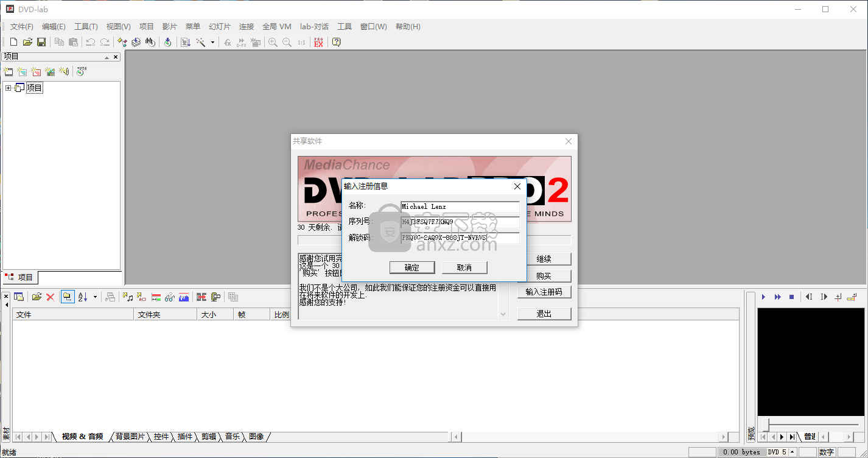Viewport: 868px width, 458px height.
Task: Select the 项目 tree item
Action: tap(34, 88)
